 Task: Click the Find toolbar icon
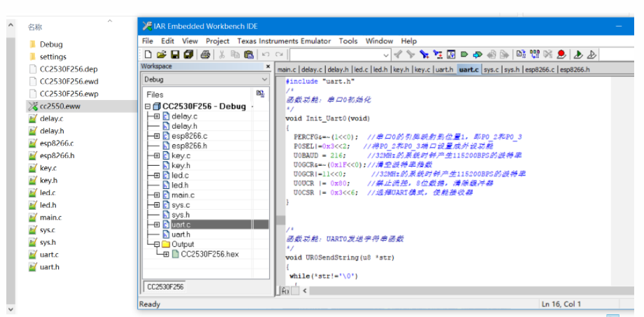click(424, 54)
